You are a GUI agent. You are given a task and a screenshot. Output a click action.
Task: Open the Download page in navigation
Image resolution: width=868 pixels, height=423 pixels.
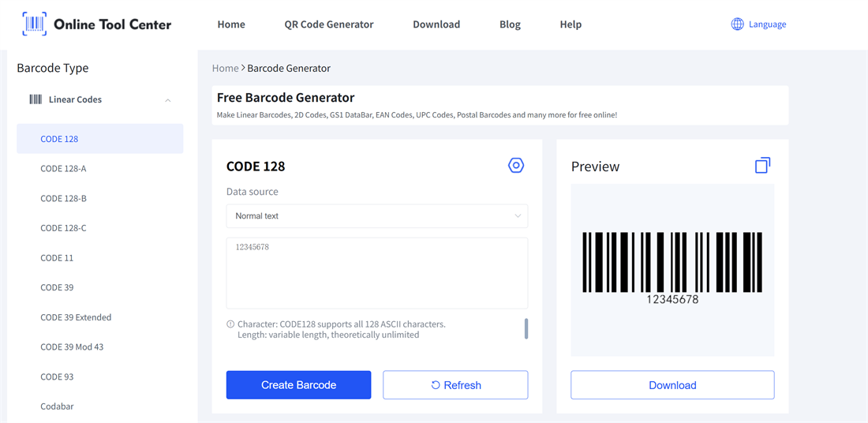click(436, 24)
